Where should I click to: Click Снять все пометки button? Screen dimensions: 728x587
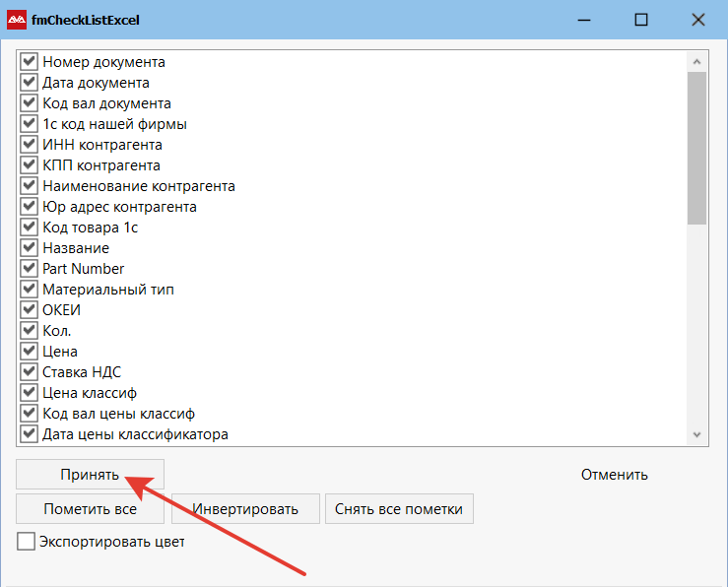tap(399, 508)
